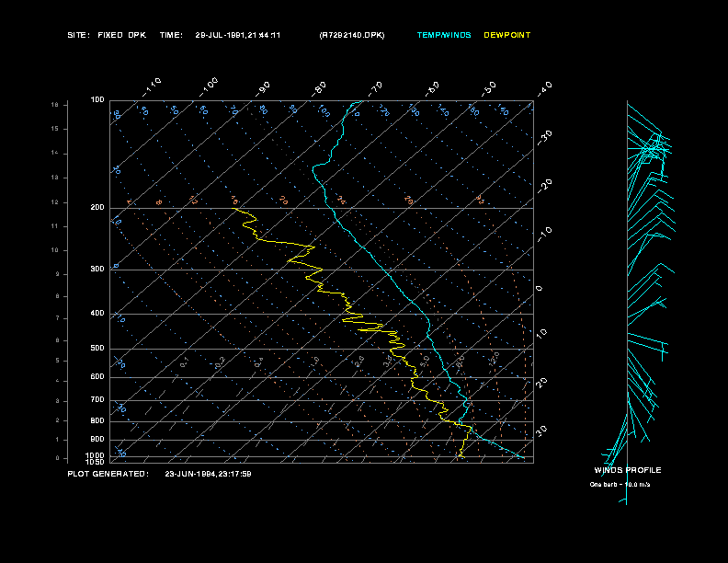The width and height of the screenshot is (728, 563).
Task: Click the -110 isotherm label at top
Action: click(x=152, y=87)
